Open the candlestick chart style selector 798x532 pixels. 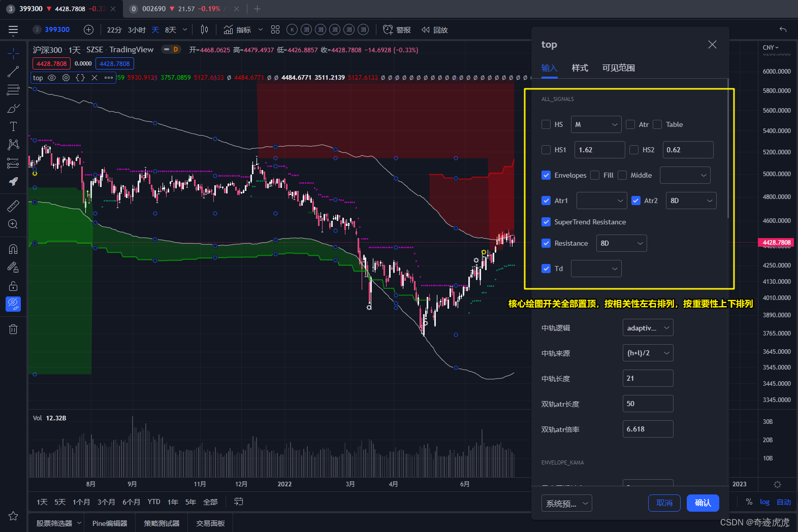pos(204,30)
